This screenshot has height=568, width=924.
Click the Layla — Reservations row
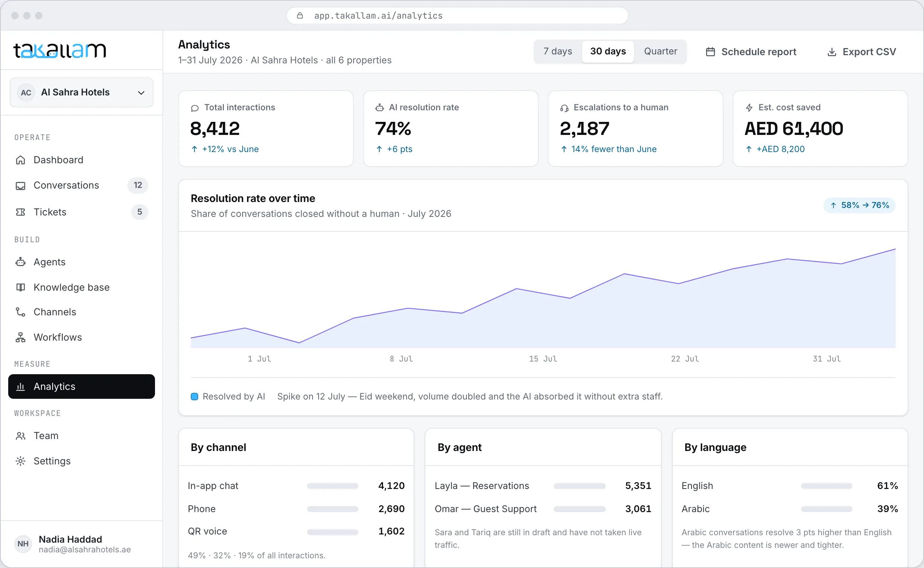(542, 486)
